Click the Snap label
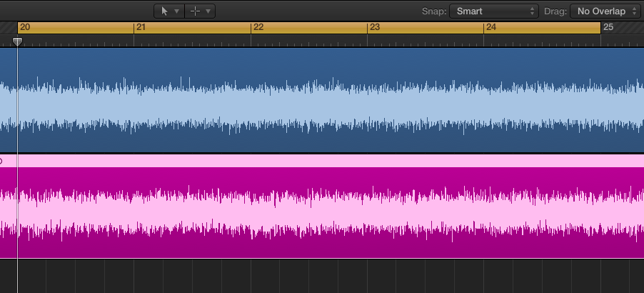The image size is (644, 293). coord(434,11)
